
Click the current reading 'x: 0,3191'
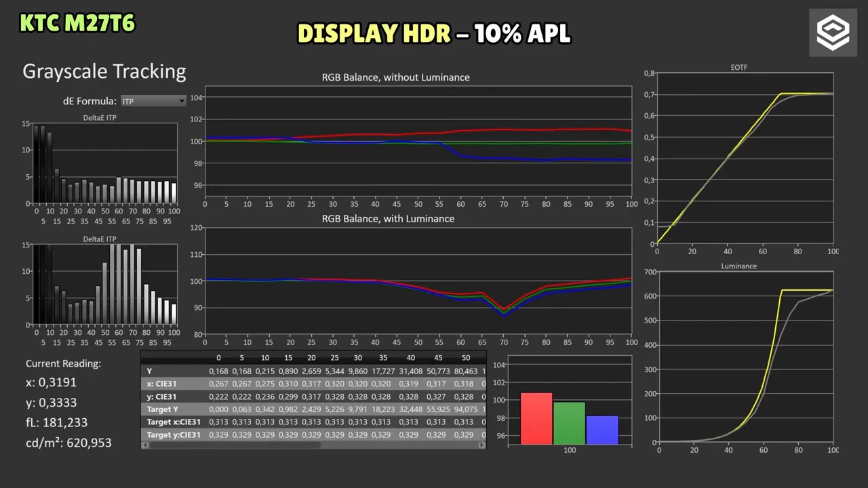click(x=52, y=383)
